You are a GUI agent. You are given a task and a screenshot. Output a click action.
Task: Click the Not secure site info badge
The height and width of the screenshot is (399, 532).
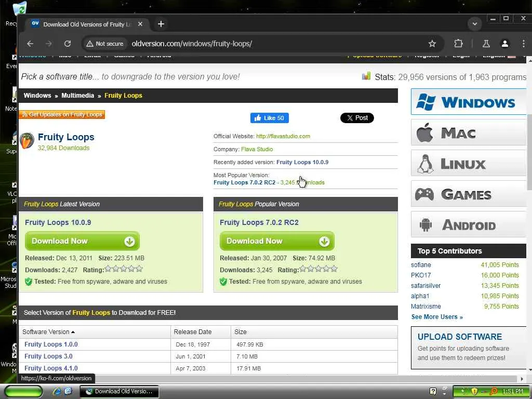click(x=105, y=44)
